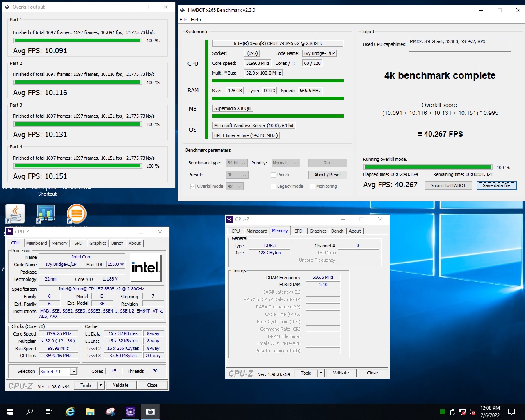Click the Safely Remove Hardware tray icon
525x420 pixels.
point(452,412)
